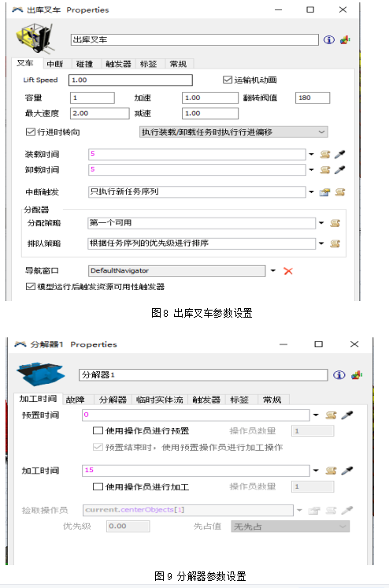The image size is (389, 588).
Task: Pick sampler eyedropper for 卸载时间
Action: tap(339, 170)
